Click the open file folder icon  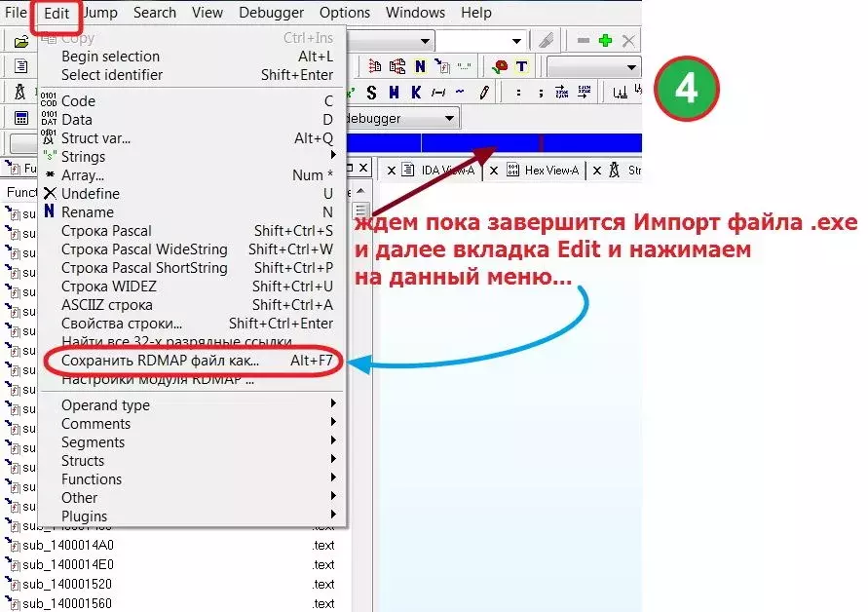pos(21,41)
